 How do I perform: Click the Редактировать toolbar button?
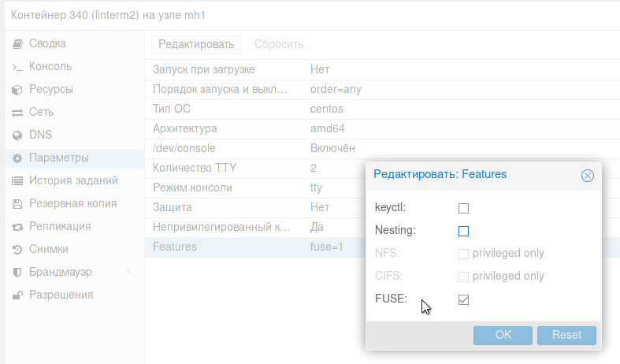pyautogui.click(x=196, y=45)
